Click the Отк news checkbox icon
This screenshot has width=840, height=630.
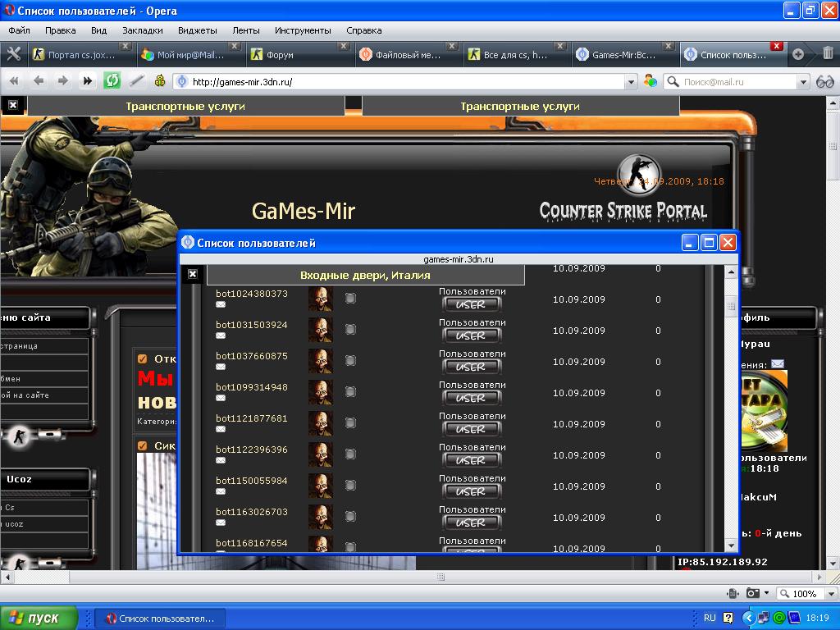coord(143,359)
